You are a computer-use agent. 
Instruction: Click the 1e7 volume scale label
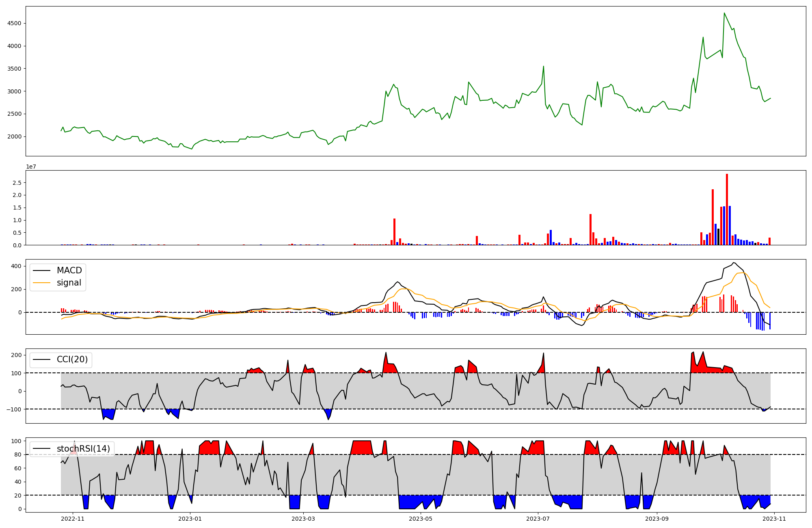pyautogui.click(x=31, y=167)
